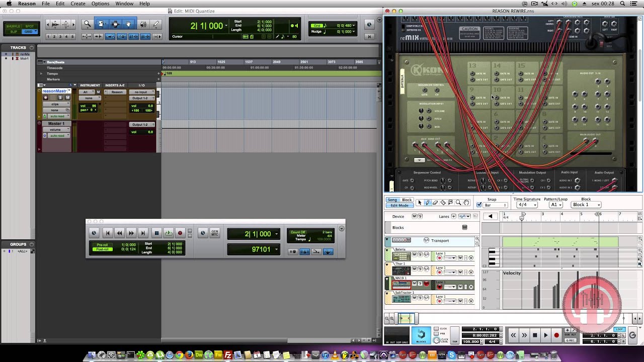Viewport: 644px width, 362px height.
Task: Open the Options menu
Action: pos(100,4)
